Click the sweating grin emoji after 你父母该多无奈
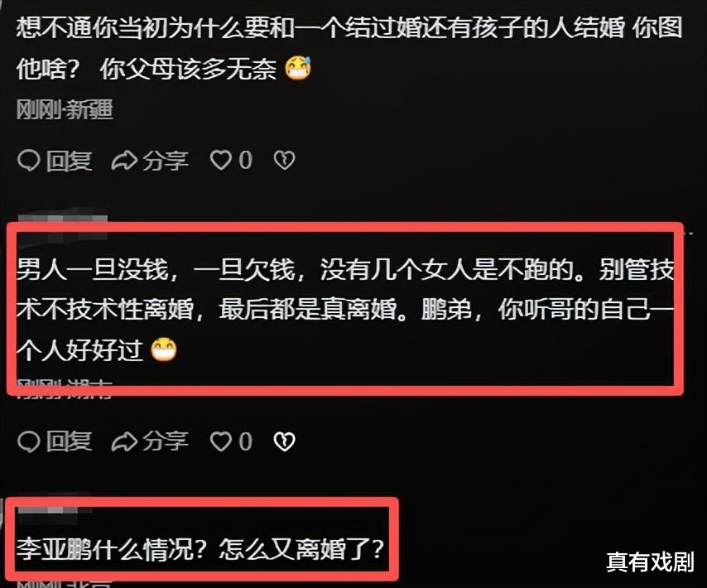This screenshot has height=588, width=707. (x=298, y=69)
